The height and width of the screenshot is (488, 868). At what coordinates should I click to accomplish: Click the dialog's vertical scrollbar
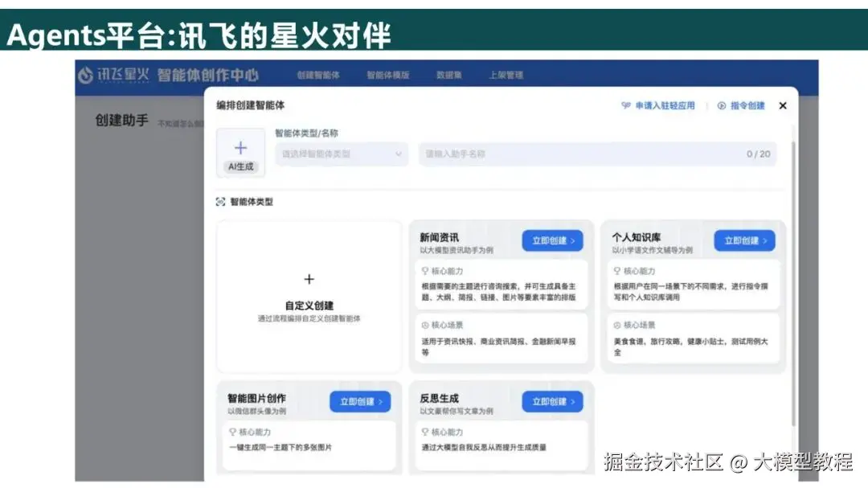(793, 282)
